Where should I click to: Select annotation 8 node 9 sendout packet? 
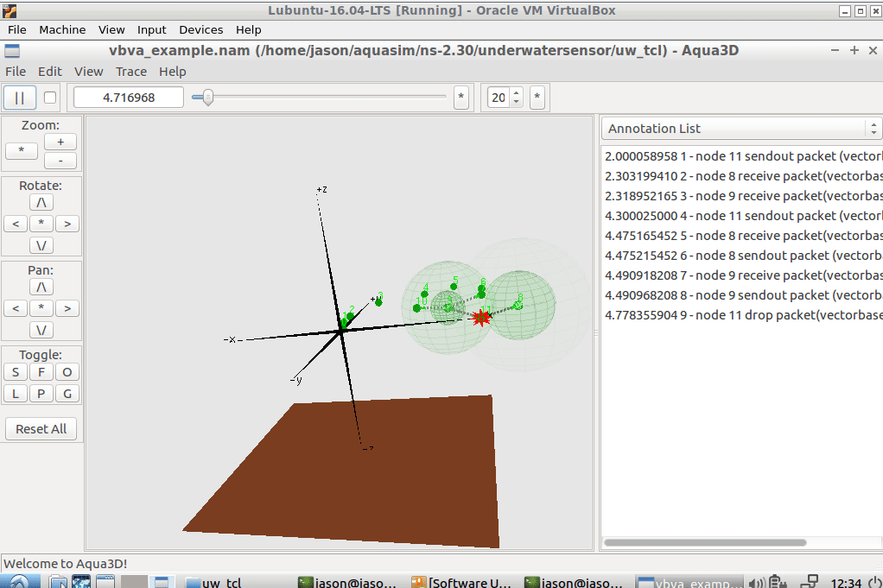pyautogui.click(x=743, y=295)
